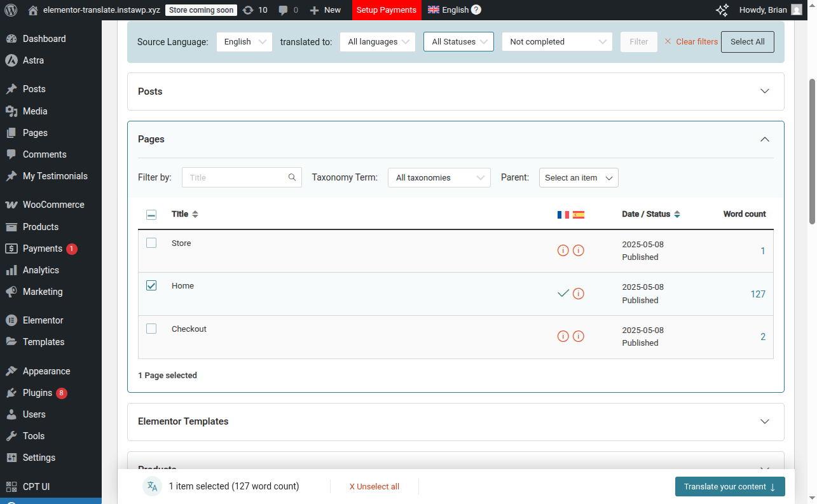Click the '1 Page selected' text

pyautogui.click(x=168, y=376)
